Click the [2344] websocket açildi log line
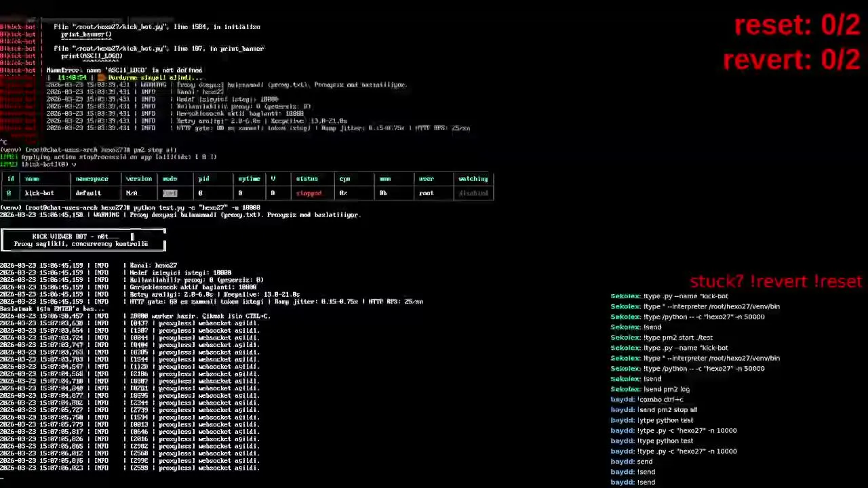 (130, 403)
